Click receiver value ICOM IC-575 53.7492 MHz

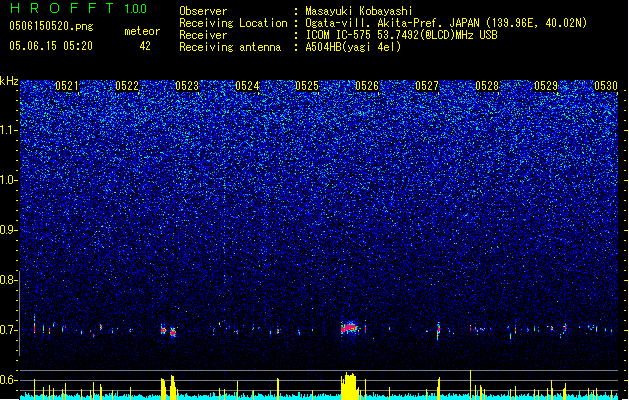coord(401,35)
